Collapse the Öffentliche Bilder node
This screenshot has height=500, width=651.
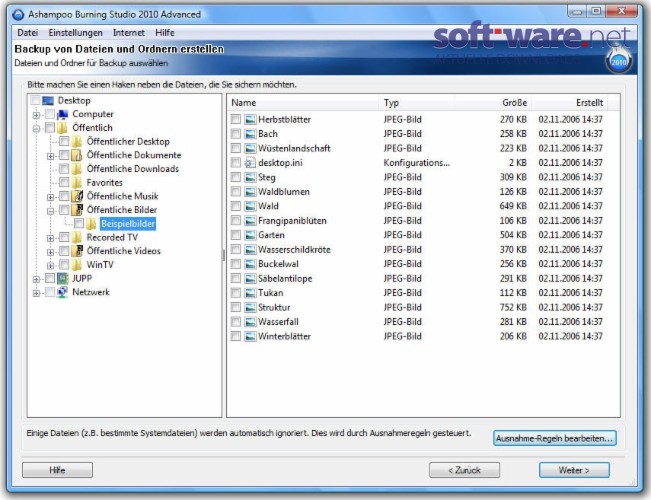tap(51, 211)
